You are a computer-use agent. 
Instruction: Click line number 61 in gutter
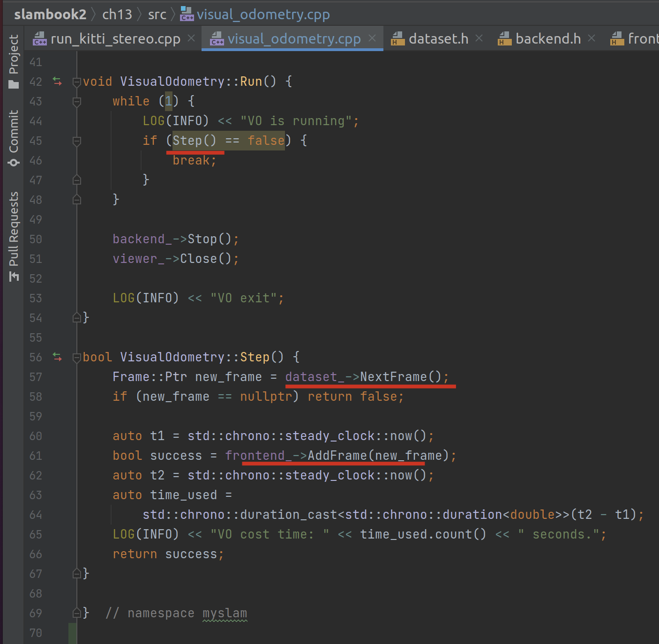36,456
